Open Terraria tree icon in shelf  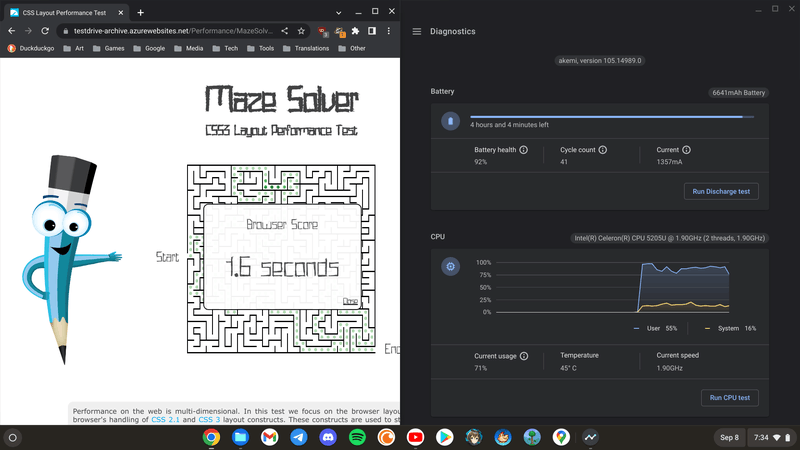pyautogui.click(x=532, y=437)
